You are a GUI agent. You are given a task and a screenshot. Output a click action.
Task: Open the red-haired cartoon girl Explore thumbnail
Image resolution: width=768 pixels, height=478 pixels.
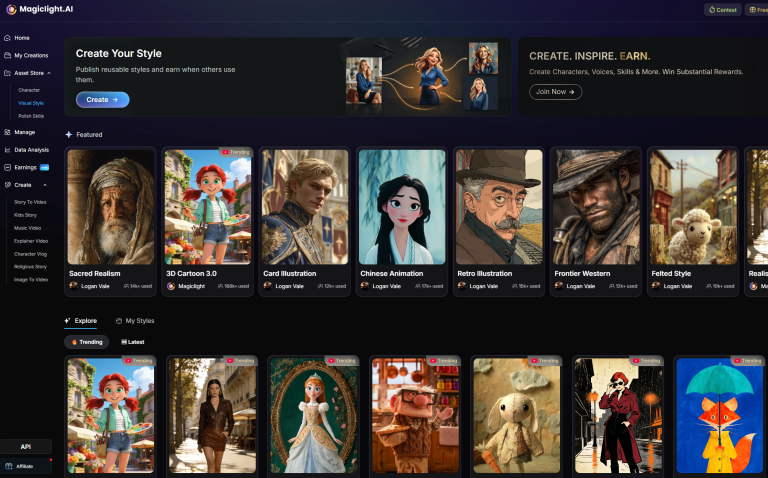(x=111, y=415)
